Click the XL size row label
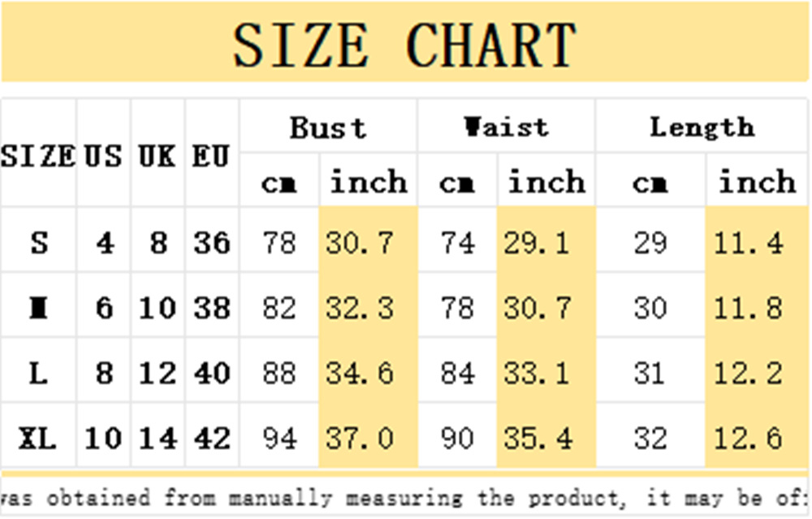The image size is (812, 519). click(38, 439)
